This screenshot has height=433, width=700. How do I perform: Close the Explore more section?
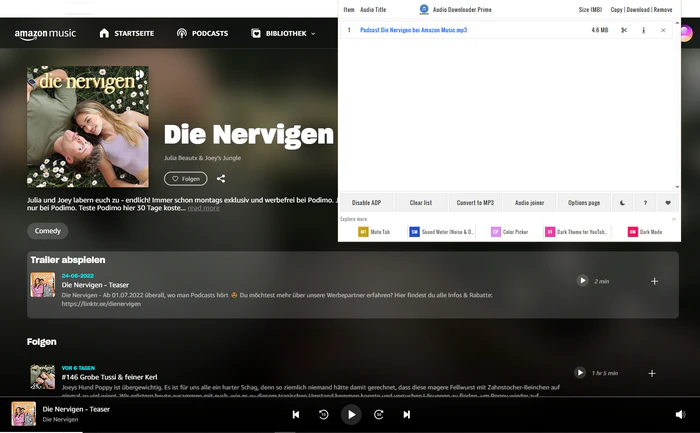(x=674, y=219)
